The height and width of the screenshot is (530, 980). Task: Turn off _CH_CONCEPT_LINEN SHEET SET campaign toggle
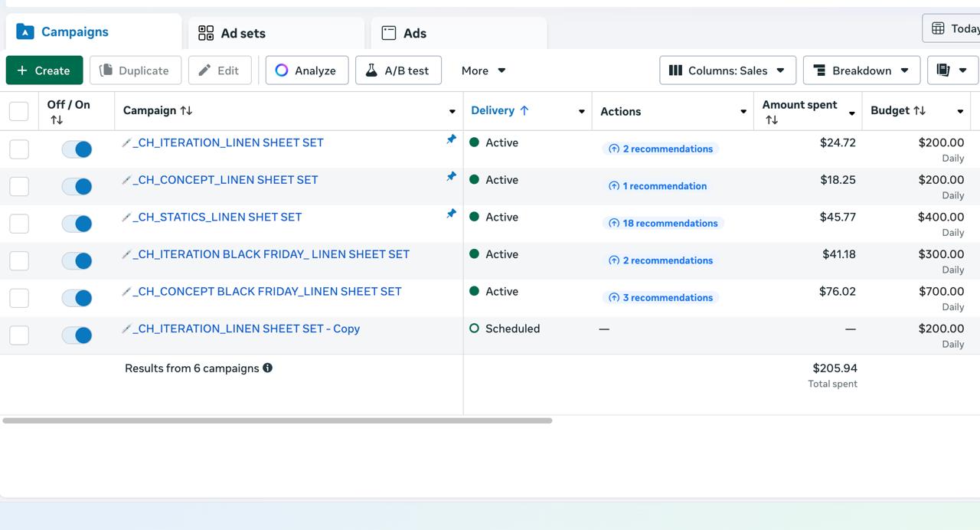(77, 186)
